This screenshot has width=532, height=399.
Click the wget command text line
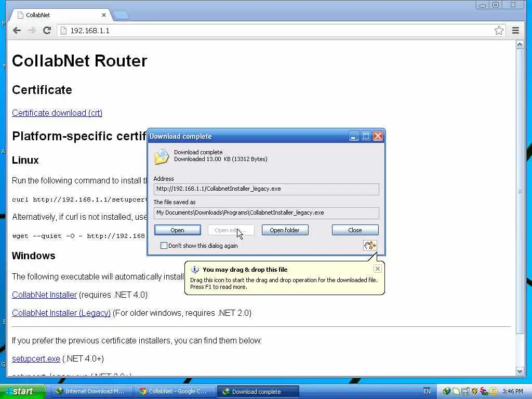78,236
